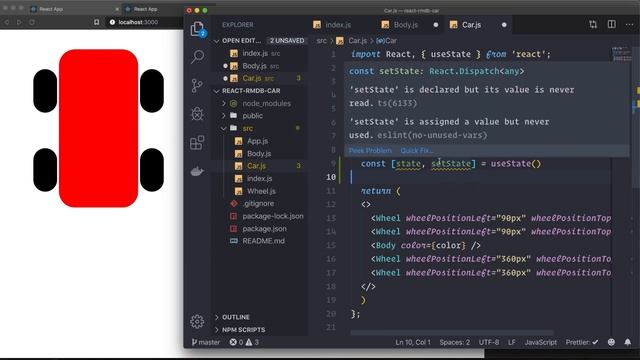
Task: Close the unsaved Body.js tab dot
Action: click(436, 25)
